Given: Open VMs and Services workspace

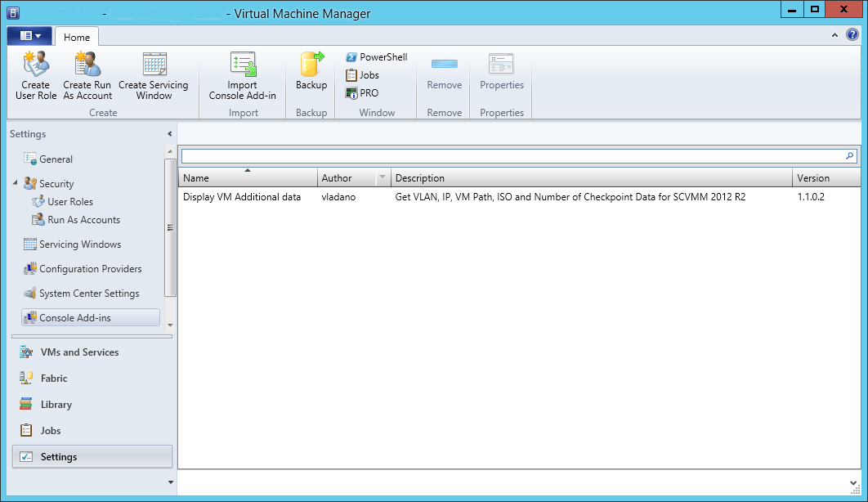Looking at the screenshot, I should click(92, 352).
